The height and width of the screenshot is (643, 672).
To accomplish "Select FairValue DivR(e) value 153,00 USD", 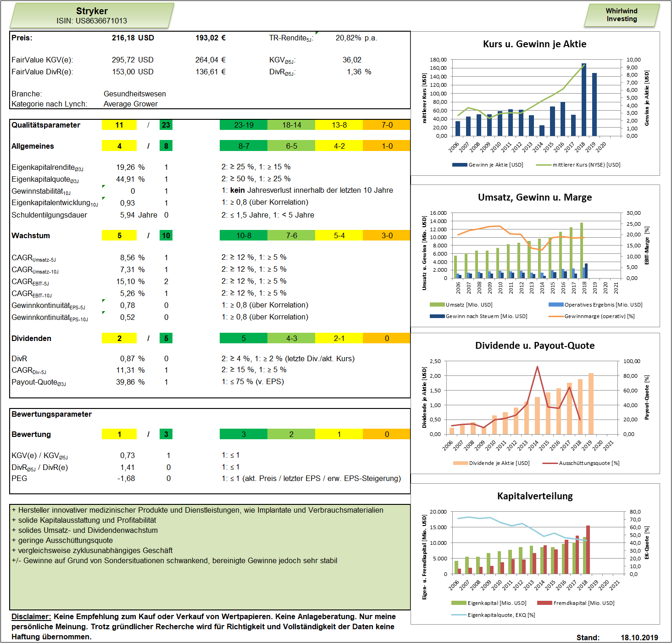I will [x=133, y=72].
